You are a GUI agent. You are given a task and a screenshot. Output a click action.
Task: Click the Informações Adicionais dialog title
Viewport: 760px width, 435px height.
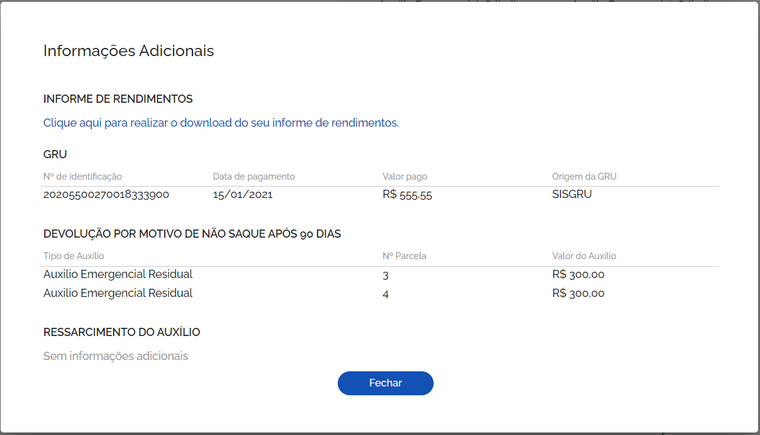pyautogui.click(x=128, y=51)
